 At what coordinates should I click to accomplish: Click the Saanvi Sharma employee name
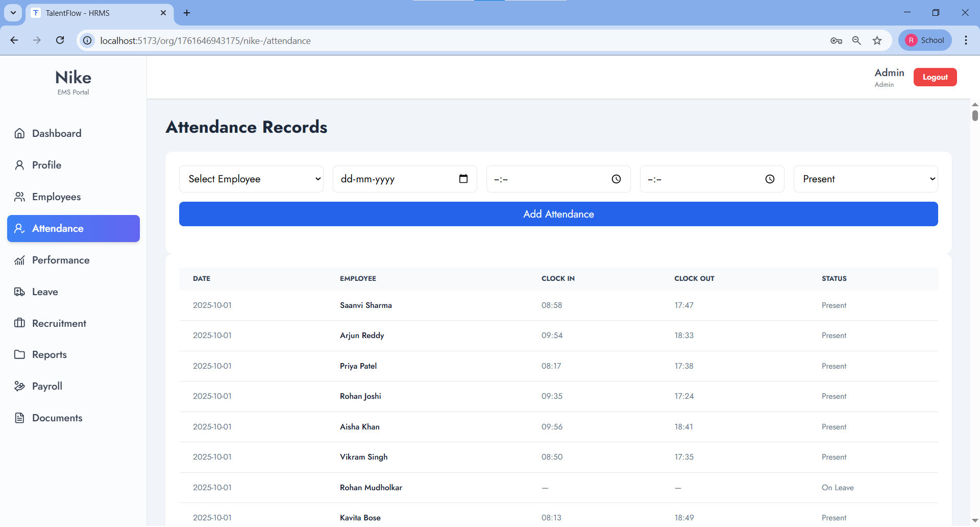tap(366, 305)
